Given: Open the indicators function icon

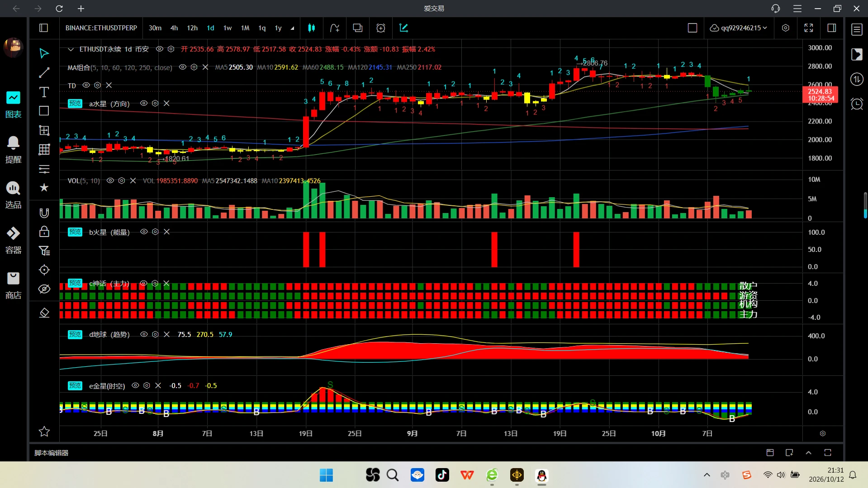Looking at the screenshot, I should [x=334, y=28].
